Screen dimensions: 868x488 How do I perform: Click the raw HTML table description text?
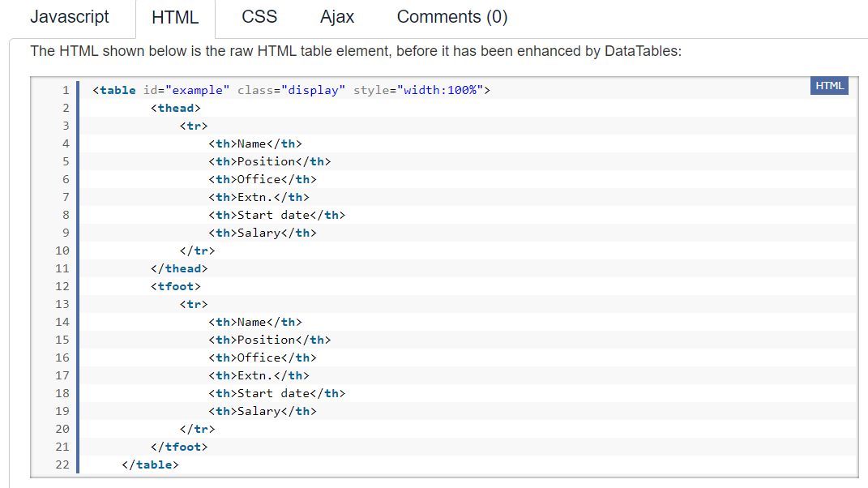pyautogui.click(x=356, y=51)
